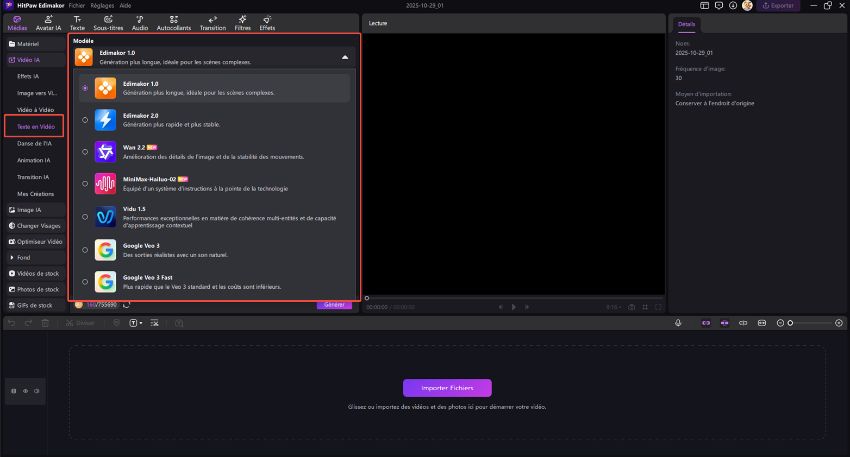Collapse the Modèle dropdown with the up arrow
Image resolution: width=850 pixels, height=457 pixels.
[x=345, y=57]
